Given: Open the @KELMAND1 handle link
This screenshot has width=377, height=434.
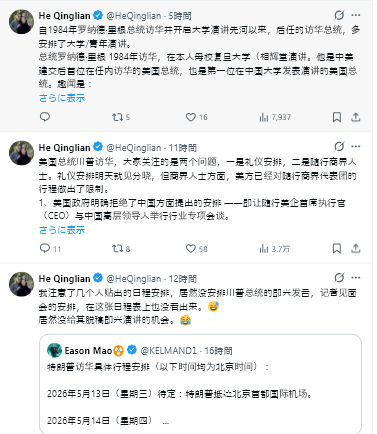Looking at the screenshot, I should [x=169, y=351].
